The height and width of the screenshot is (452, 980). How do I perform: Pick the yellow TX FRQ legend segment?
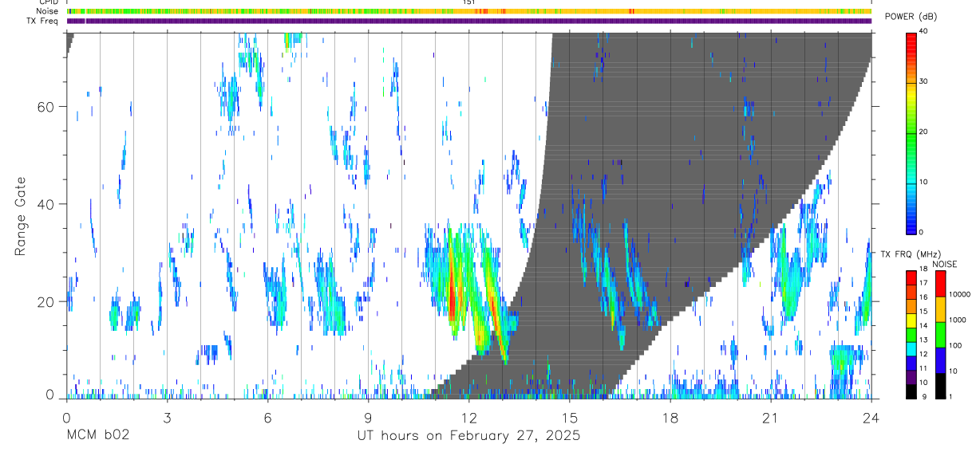[x=911, y=320]
